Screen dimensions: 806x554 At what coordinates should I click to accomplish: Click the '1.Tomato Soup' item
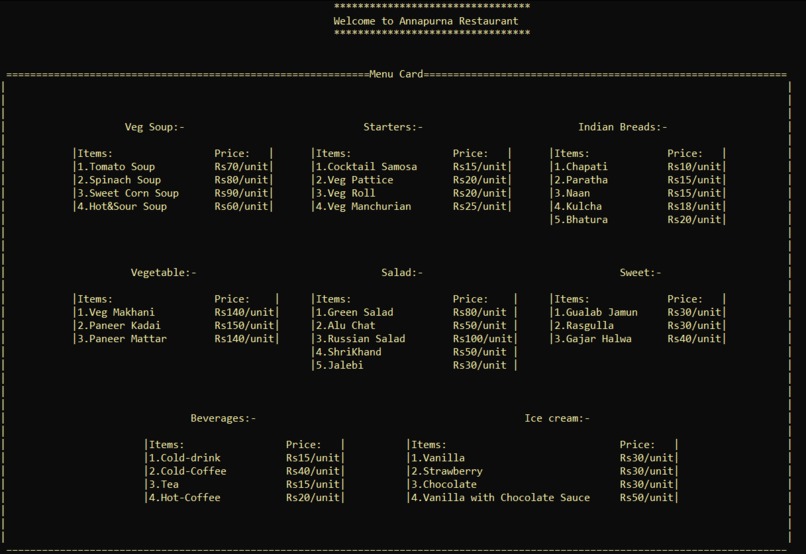point(116,167)
